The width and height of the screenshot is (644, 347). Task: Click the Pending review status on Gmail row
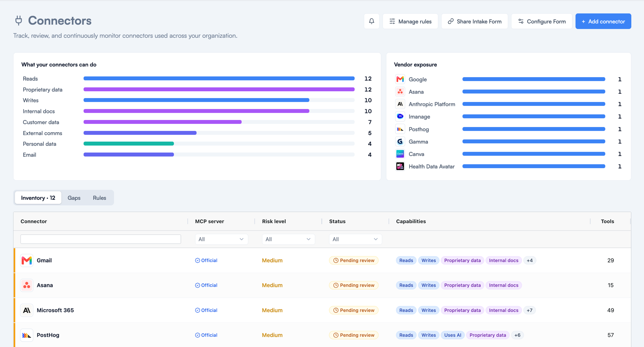coord(354,260)
